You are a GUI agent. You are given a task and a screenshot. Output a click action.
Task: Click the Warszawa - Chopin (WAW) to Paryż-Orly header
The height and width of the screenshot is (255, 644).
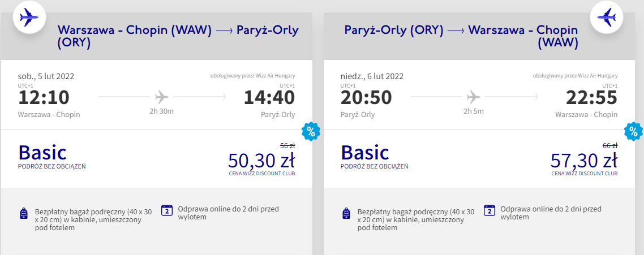click(178, 36)
